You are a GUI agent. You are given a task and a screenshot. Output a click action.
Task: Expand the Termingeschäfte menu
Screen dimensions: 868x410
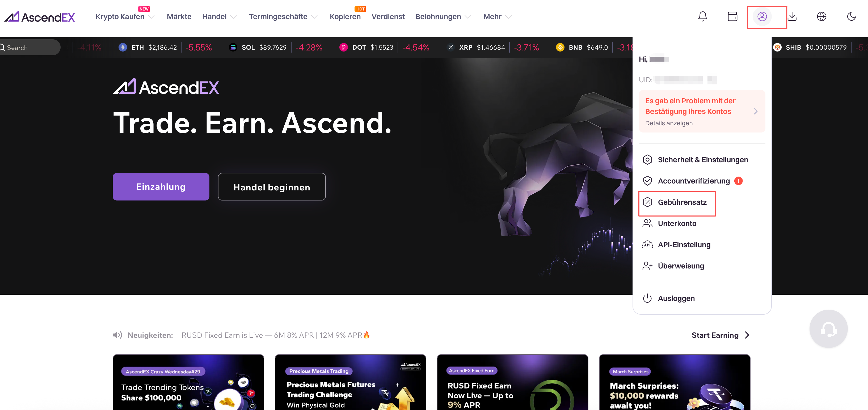click(283, 16)
